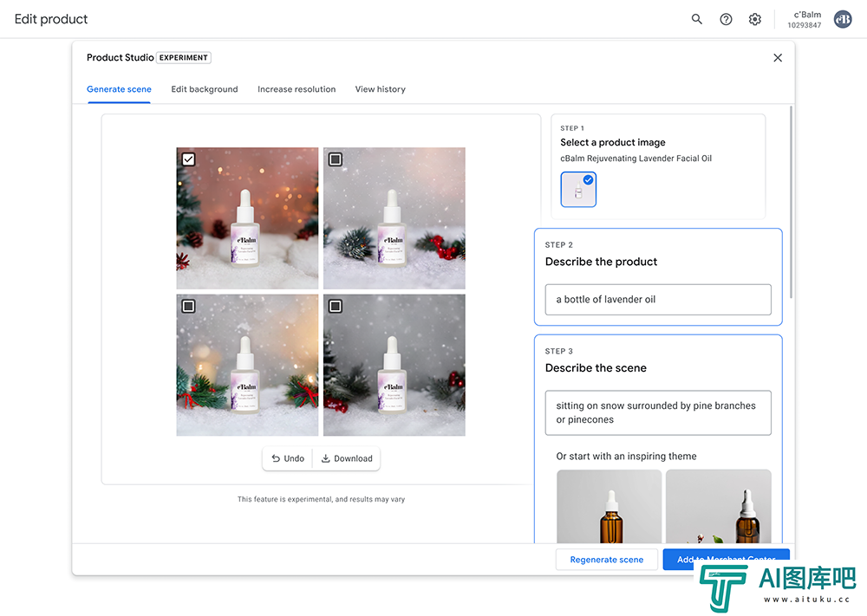Open the settings gear icon
This screenshot has height=616, width=867.
tap(755, 19)
